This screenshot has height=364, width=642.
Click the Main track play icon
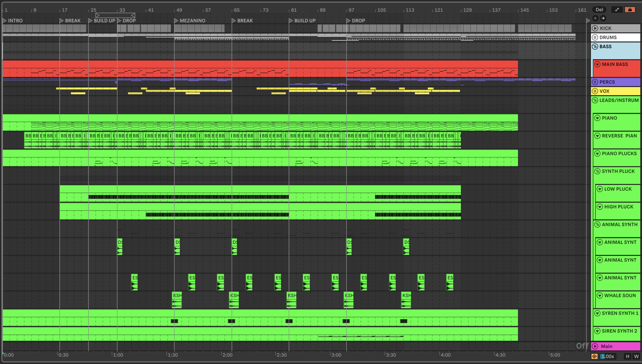[x=595, y=346]
